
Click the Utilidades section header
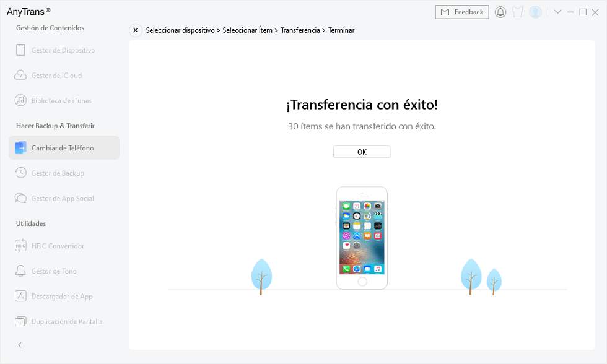point(30,223)
